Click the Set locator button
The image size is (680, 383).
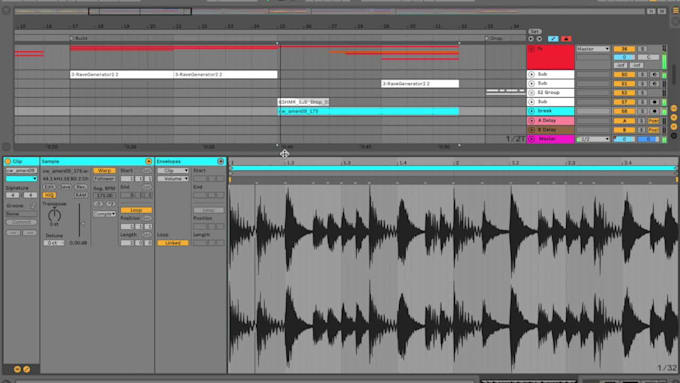tap(534, 32)
